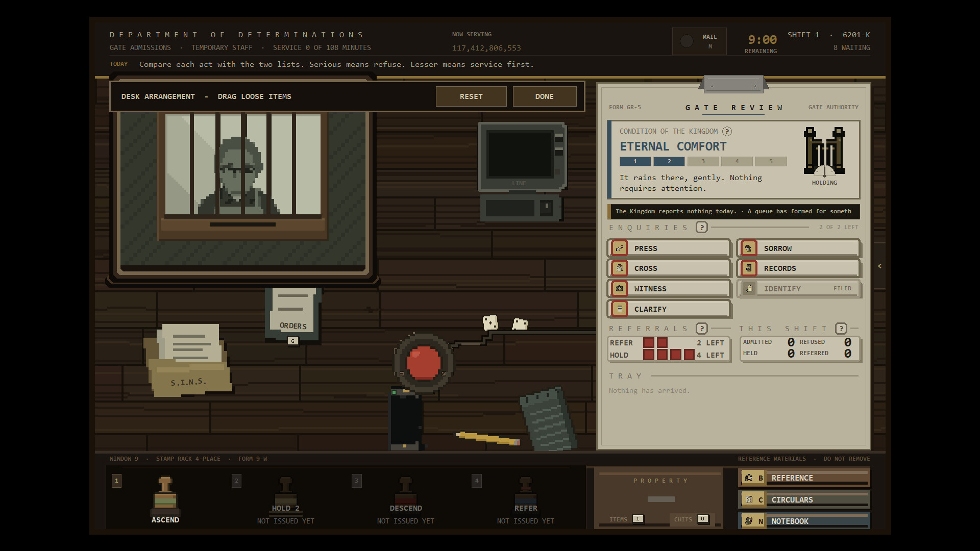
Task: Click the black desk device below red button
Action: click(x=406, y=419)
